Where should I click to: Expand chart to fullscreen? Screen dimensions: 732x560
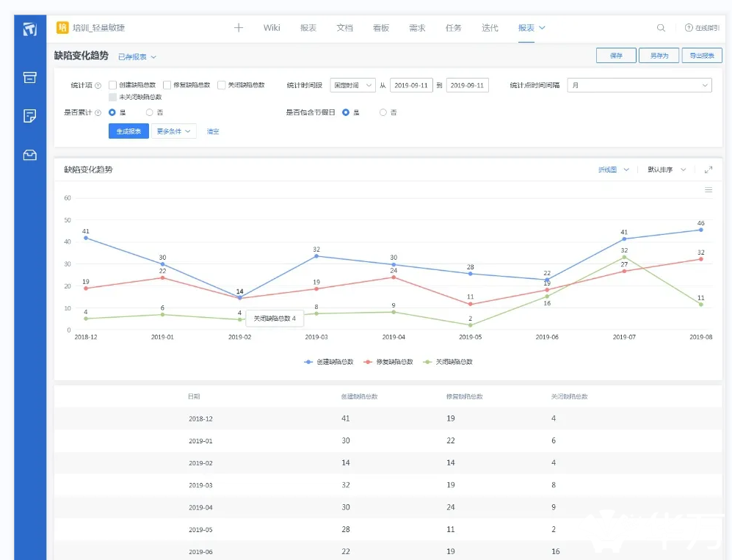708,170
